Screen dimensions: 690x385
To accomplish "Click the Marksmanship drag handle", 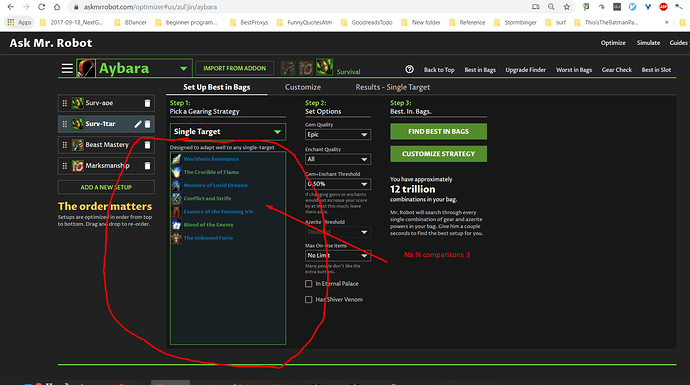I will (x=65, y=166).
